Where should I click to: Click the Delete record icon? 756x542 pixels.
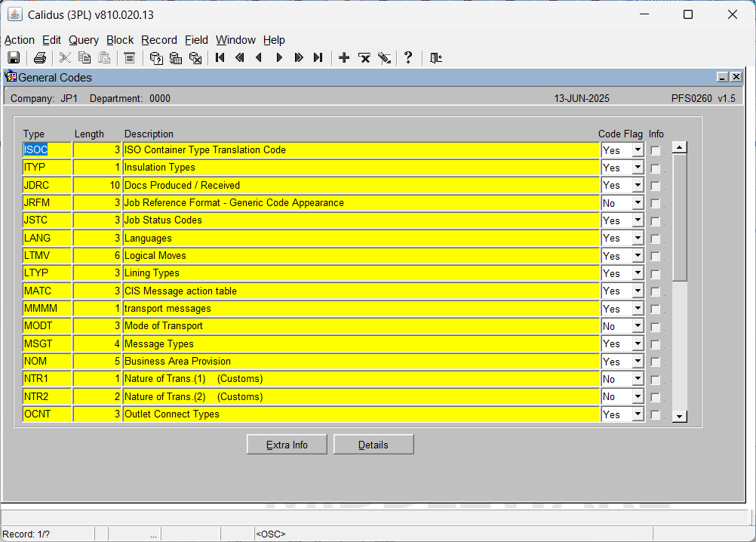click(x=364, y=58)
